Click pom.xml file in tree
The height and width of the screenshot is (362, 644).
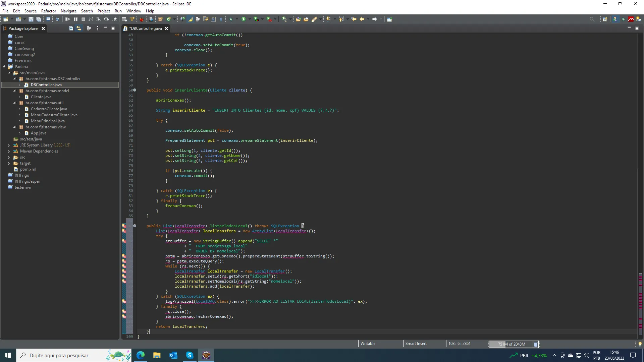[x=28, y=169]
